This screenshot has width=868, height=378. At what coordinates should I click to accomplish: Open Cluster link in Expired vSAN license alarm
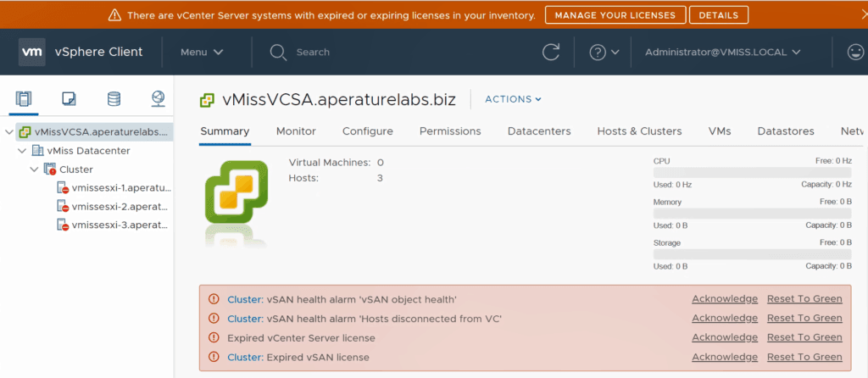pos(243,357)
